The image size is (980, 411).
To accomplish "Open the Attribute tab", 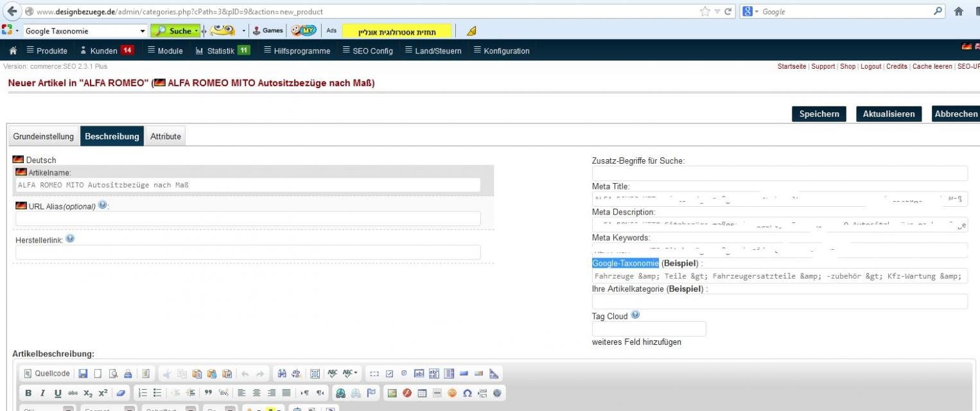I will click(165, 136).
